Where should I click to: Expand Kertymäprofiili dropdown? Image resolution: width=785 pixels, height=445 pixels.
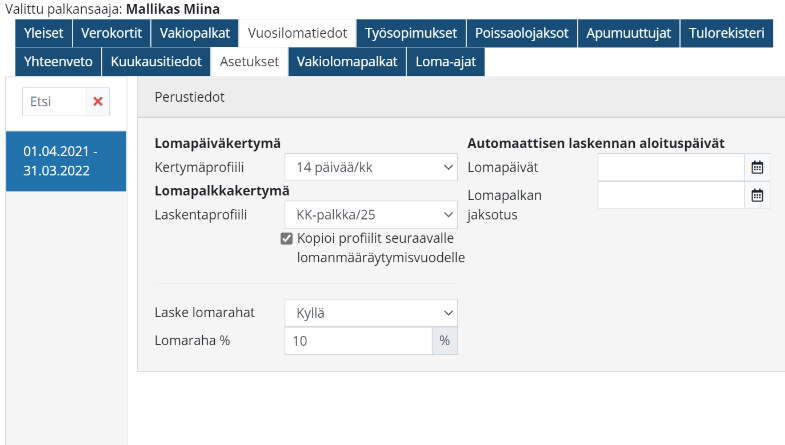point(370,167)
